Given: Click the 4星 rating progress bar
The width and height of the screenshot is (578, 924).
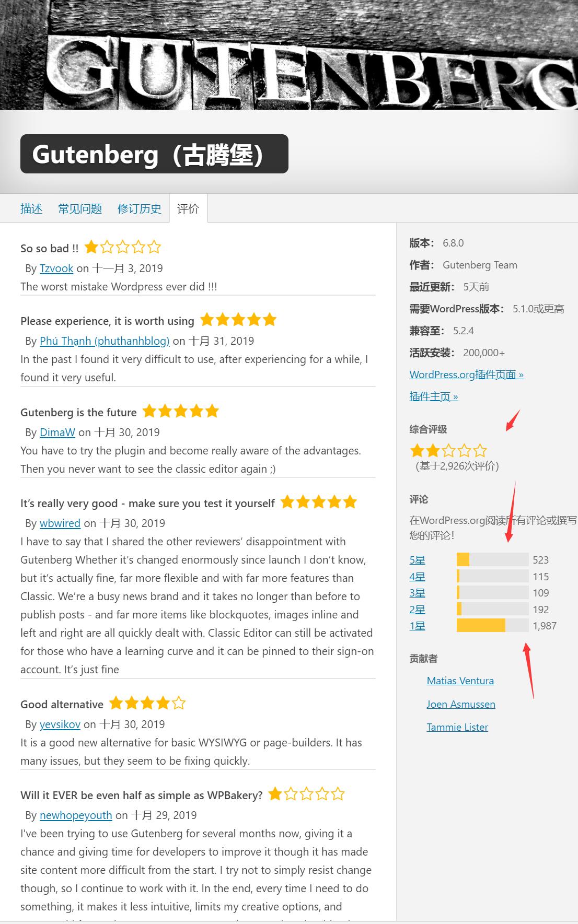Looking at the screenshot, I should click(x=493, y=577).
